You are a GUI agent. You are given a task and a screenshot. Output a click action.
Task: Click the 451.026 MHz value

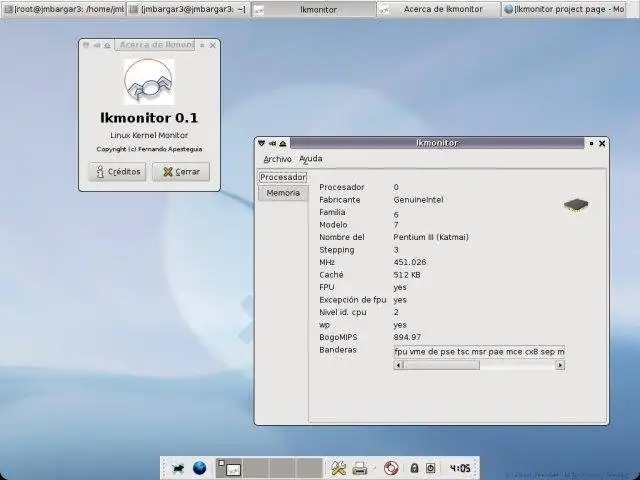[x=410, y=262]
